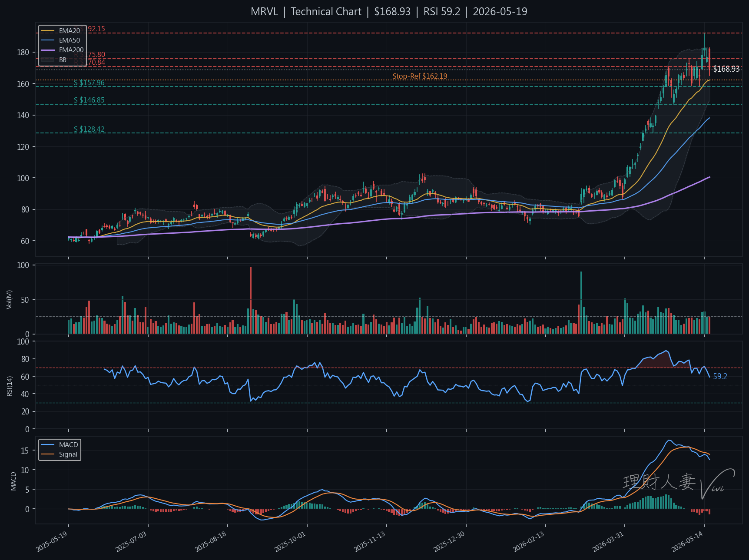Click the 2025-11-13 date on the x-axis
This screenshot has width=749, height=560.
[x=370, y=541]
